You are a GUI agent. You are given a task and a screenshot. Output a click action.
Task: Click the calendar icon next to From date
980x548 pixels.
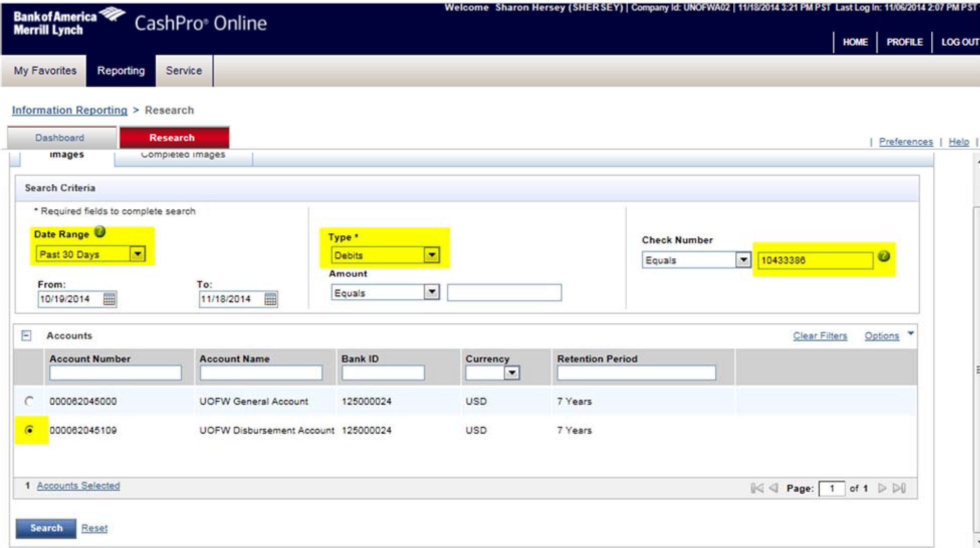(108, 299)
